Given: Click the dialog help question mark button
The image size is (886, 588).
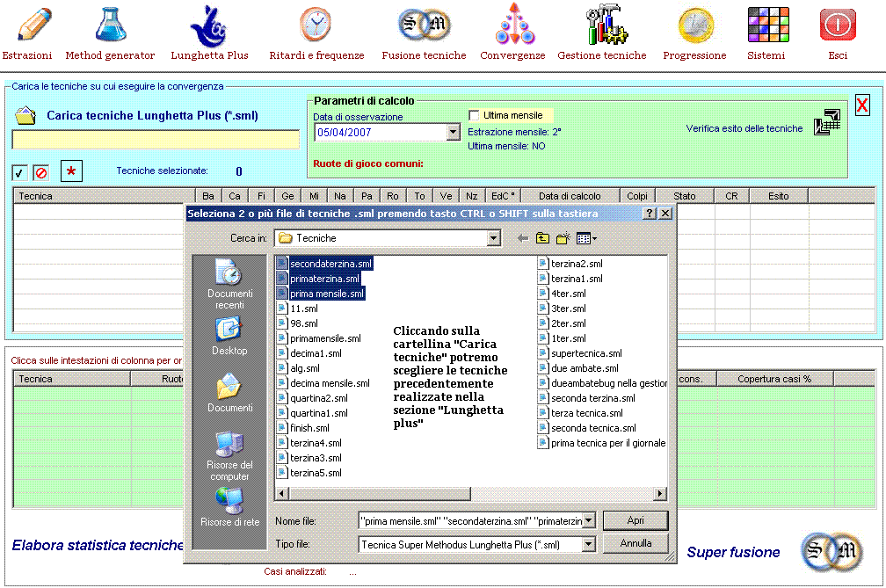Looking at the screenshot, I should (650, 213).
